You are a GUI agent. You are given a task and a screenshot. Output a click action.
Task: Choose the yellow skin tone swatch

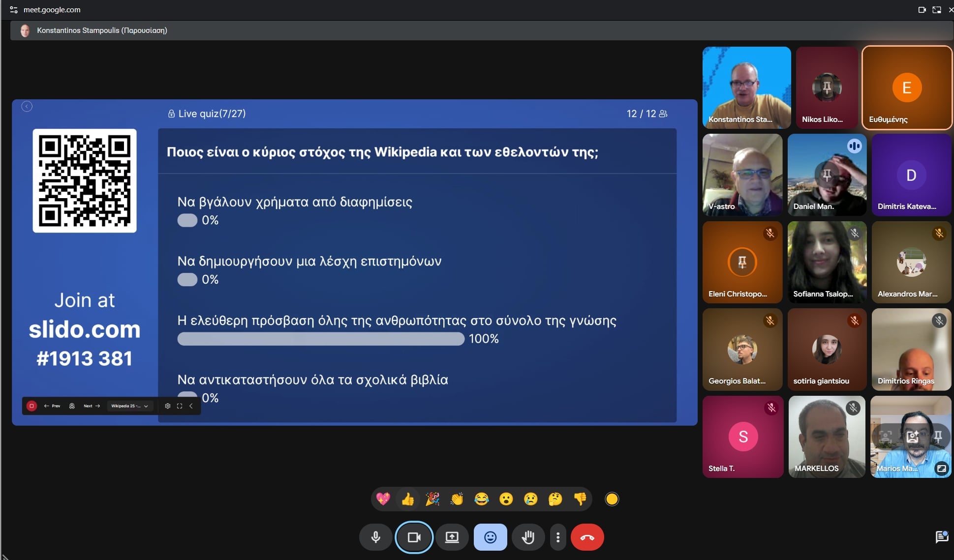point(612,500)
